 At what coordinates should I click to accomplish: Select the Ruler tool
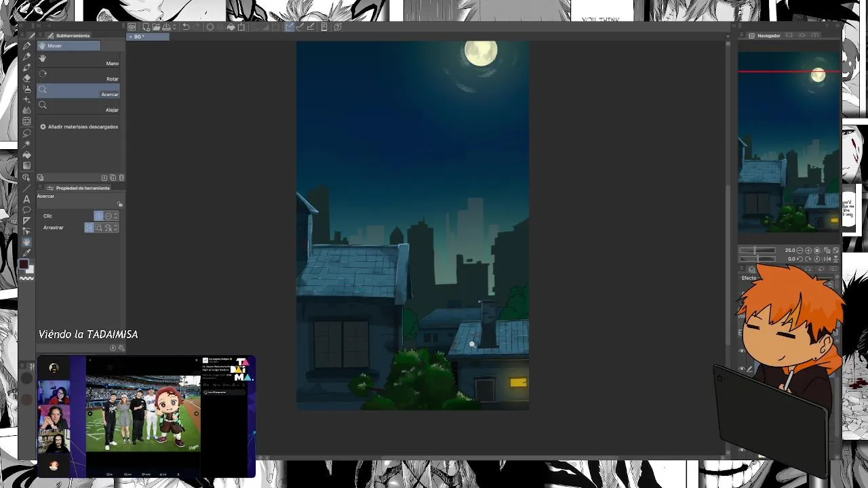click(x=26, y=220)
